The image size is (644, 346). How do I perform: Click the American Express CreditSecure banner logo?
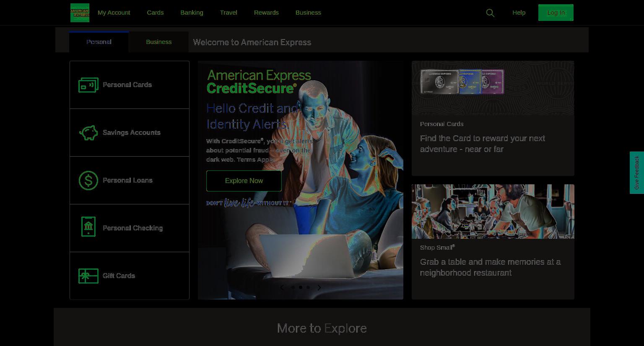tap(259, 82)
